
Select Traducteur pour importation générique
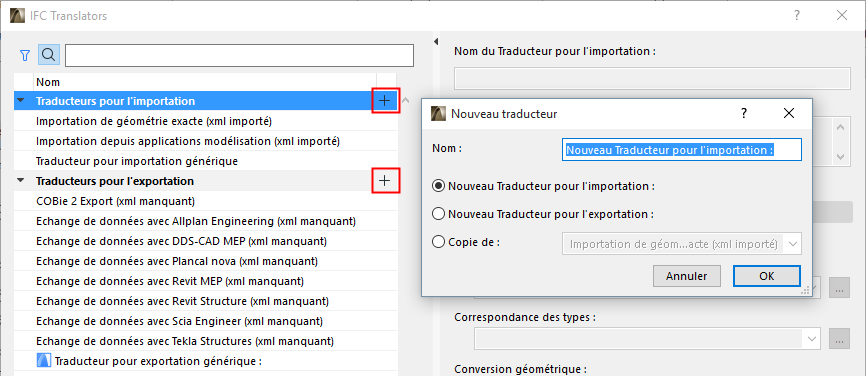(205, 161)
